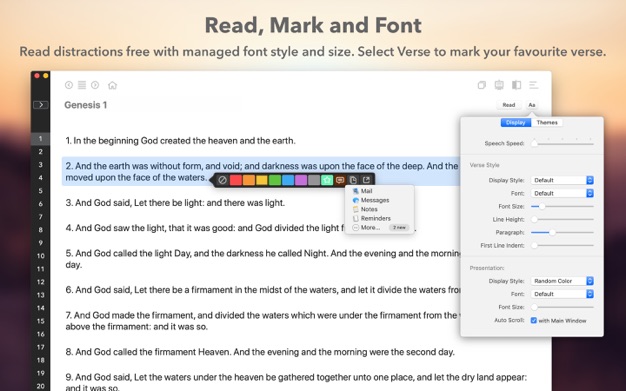Click the text lines icon at the top right
This screenshot has height=391, width=626.
coord(534,85)
